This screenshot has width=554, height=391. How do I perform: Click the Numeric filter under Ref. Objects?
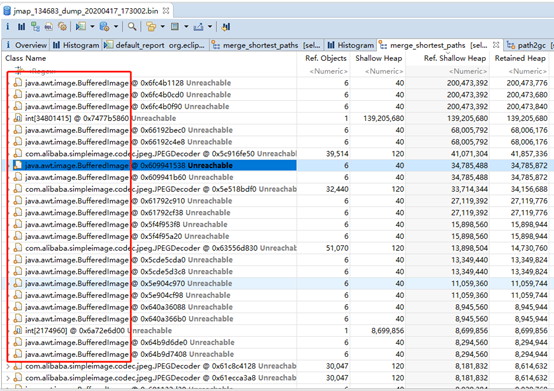328,71
